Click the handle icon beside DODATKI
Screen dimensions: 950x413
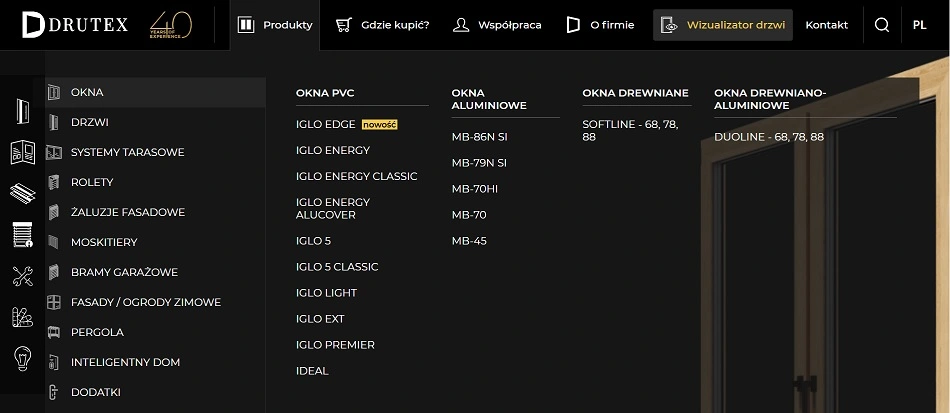[x=54, y=392]
